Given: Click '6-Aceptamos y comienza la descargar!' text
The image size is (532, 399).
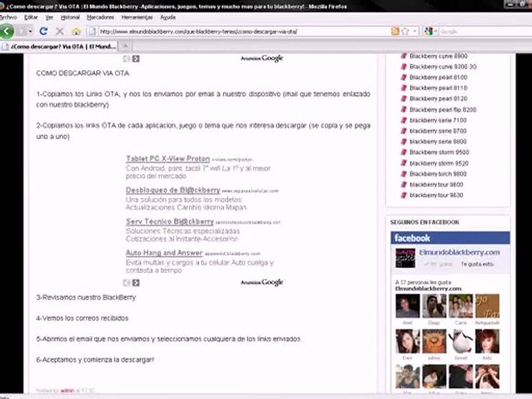Looking at the screenshot, I should pyautogui.click(x=95, y=360).
